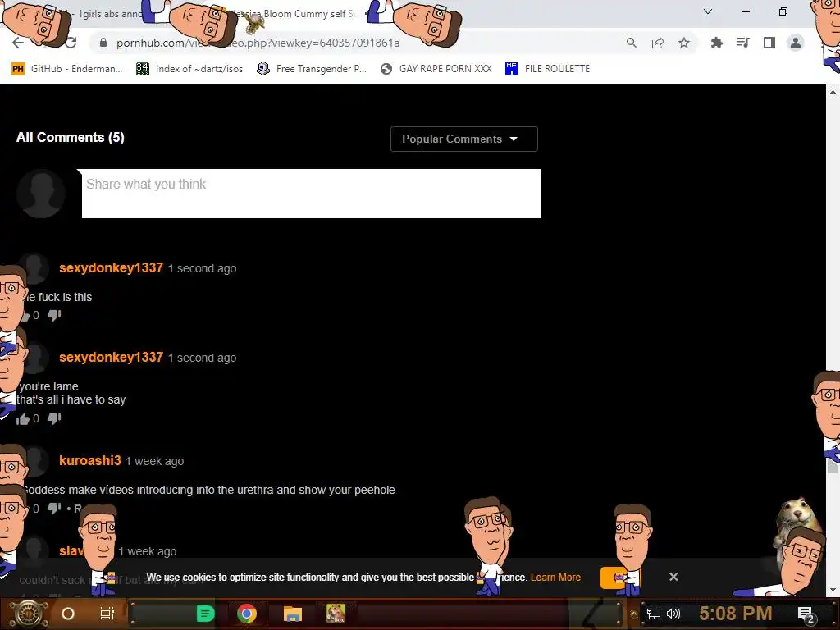Screen dimensions: 840x630
Task: Dismiss the cookie banner with the X
Action: pyautogui.click(x=673, y=577)
